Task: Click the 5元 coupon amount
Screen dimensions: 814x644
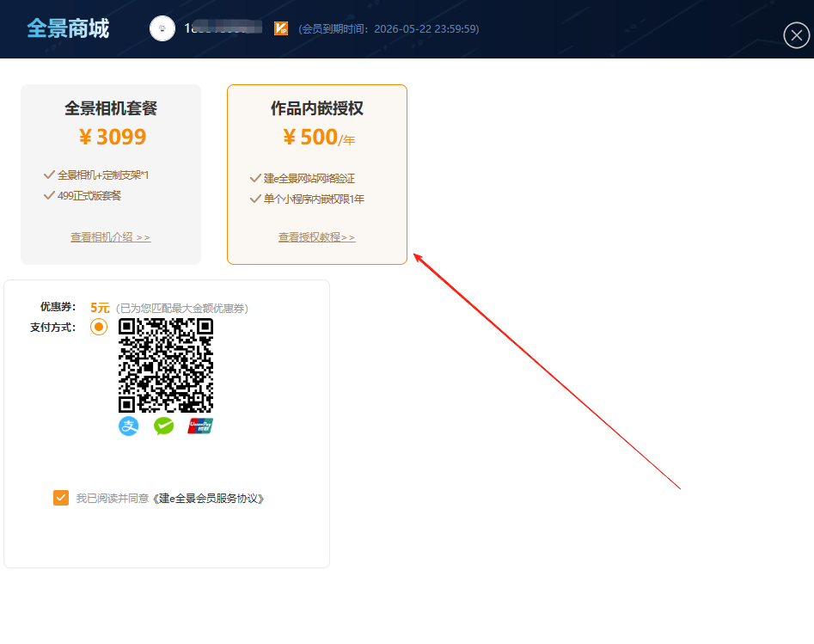Action: tap(100, 308)
